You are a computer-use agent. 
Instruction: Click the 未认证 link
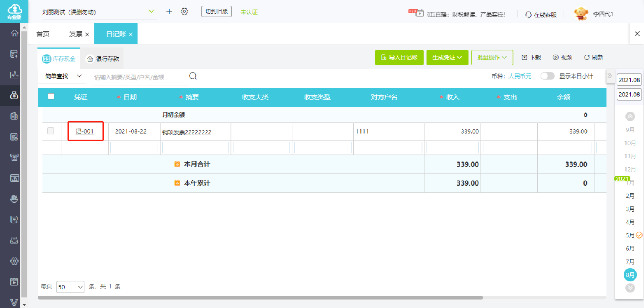tap(249, 12)
